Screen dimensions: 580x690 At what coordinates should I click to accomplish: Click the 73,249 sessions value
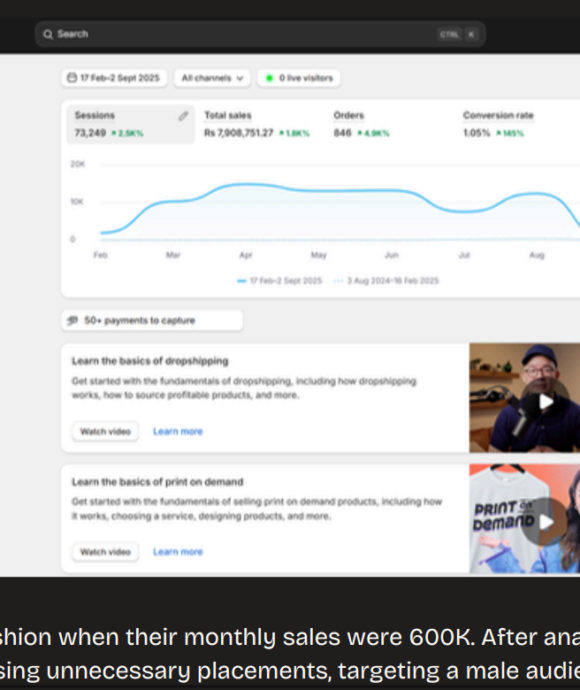90,133
